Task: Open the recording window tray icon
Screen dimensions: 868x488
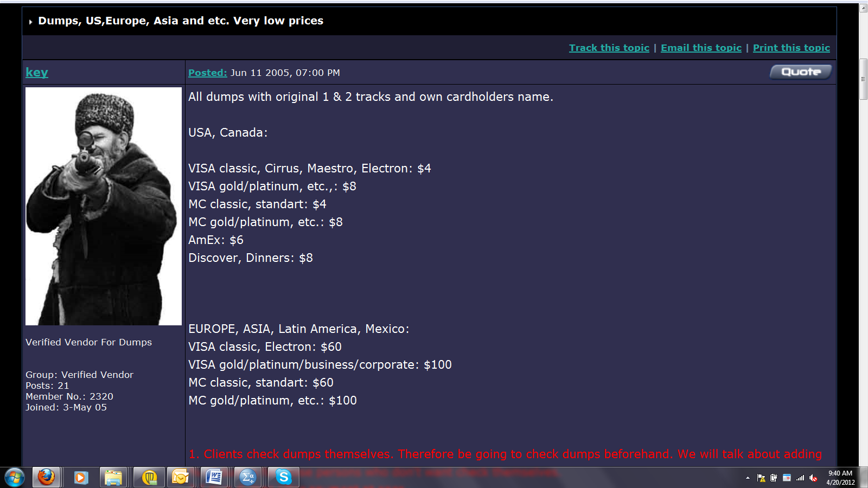Action: 787,478
